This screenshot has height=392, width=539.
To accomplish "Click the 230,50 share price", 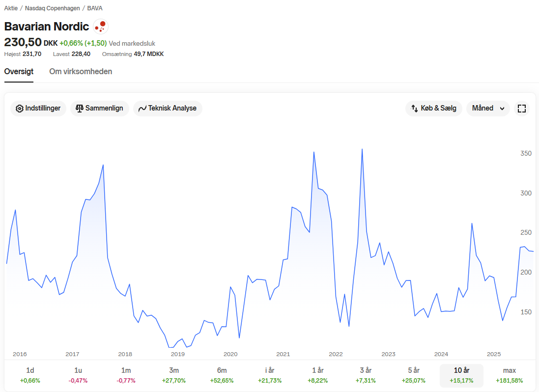I will [x=23, y=42].
